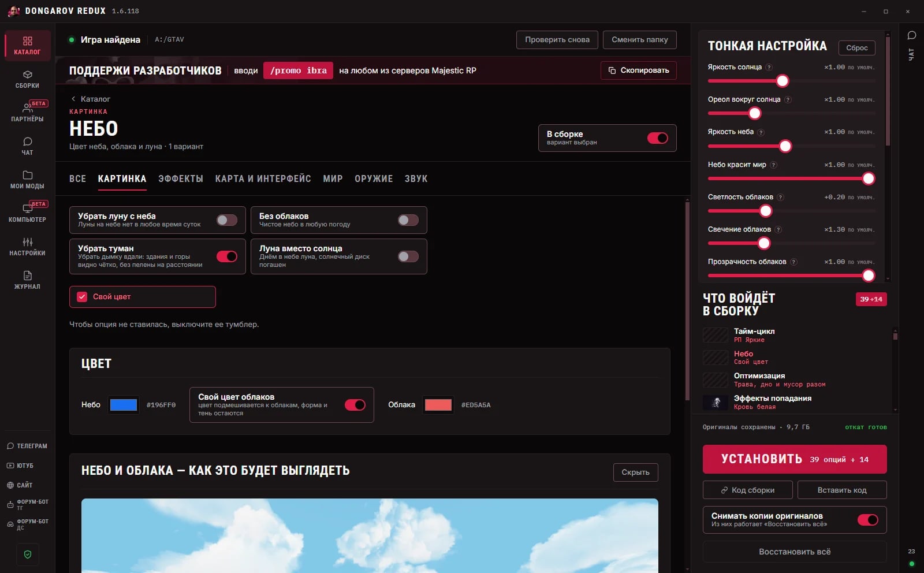This screenshot has height=573, width=924.
Task: Enable Луна вместо солнца toggle
Action: [x=408, y=256]
